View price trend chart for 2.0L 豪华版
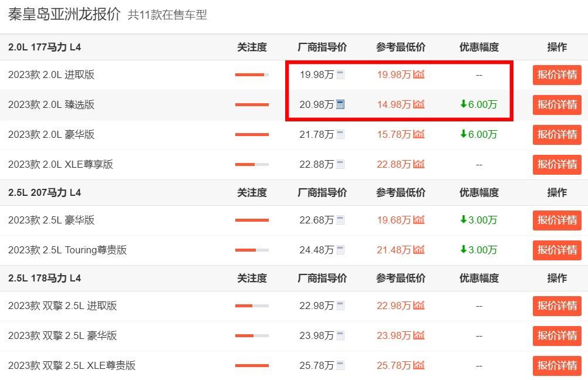The width and height of the screenshot is (588, 380). coord(419,134)
